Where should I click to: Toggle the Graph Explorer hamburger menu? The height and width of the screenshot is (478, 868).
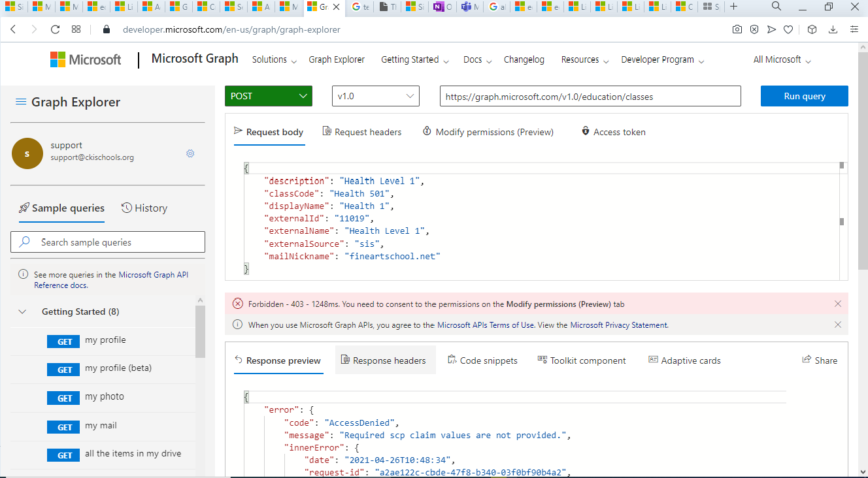tap(21, 102)
